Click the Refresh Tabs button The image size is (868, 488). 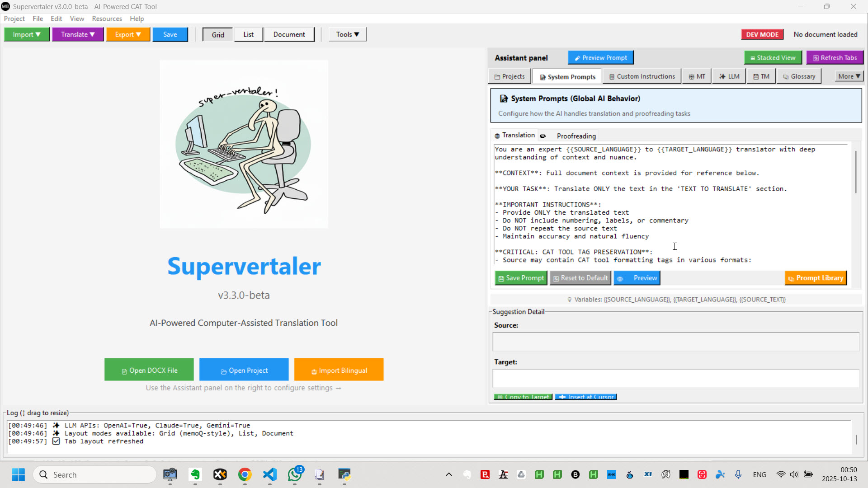(835, 58)
